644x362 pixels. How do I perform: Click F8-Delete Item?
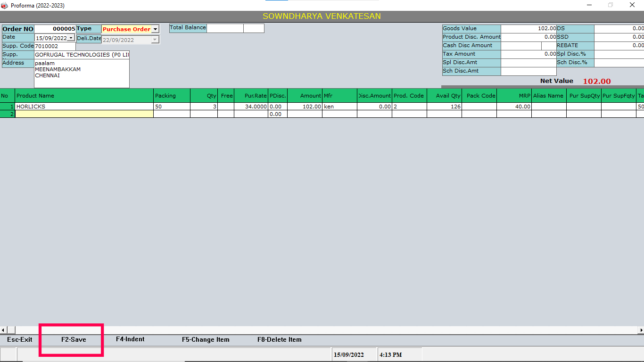(x=280, y=339)
